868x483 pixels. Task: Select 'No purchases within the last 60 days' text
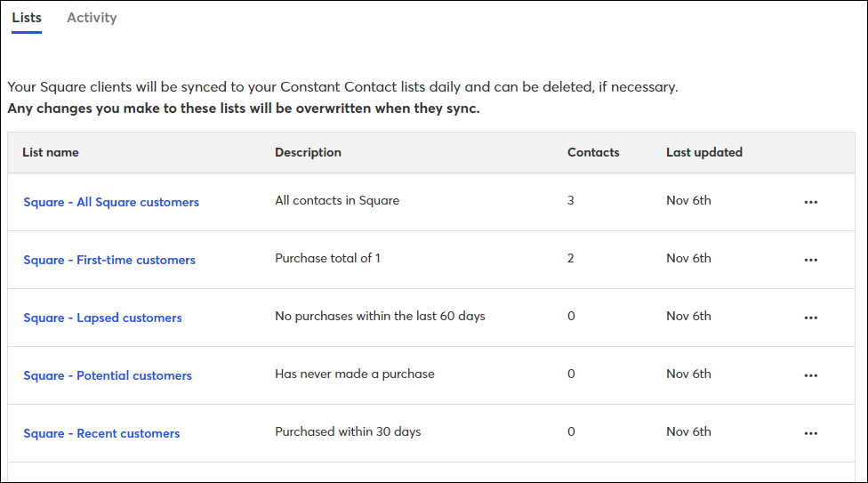pyautogui.click(x=380, y=317)
